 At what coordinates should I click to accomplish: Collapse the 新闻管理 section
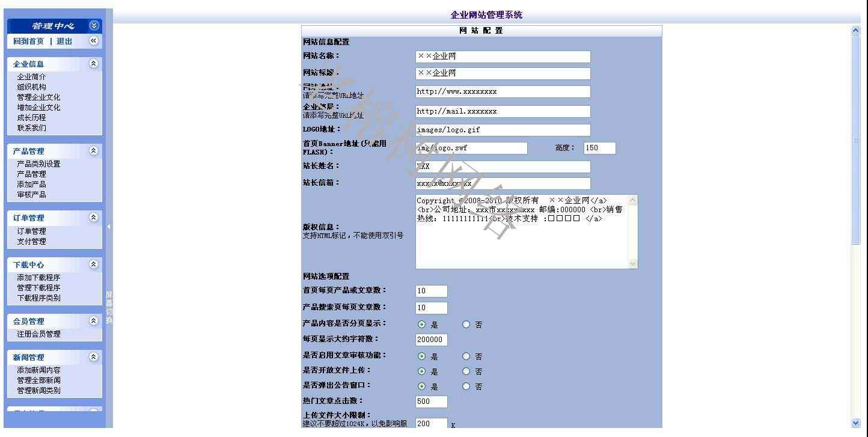(94, 357)
